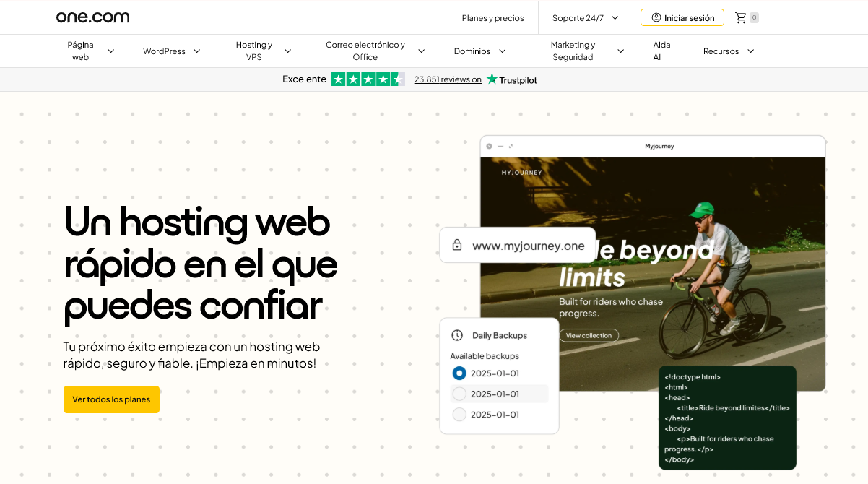
Task: Click the green Trustpilot rating stars
Action: click(x=368, y=79)
